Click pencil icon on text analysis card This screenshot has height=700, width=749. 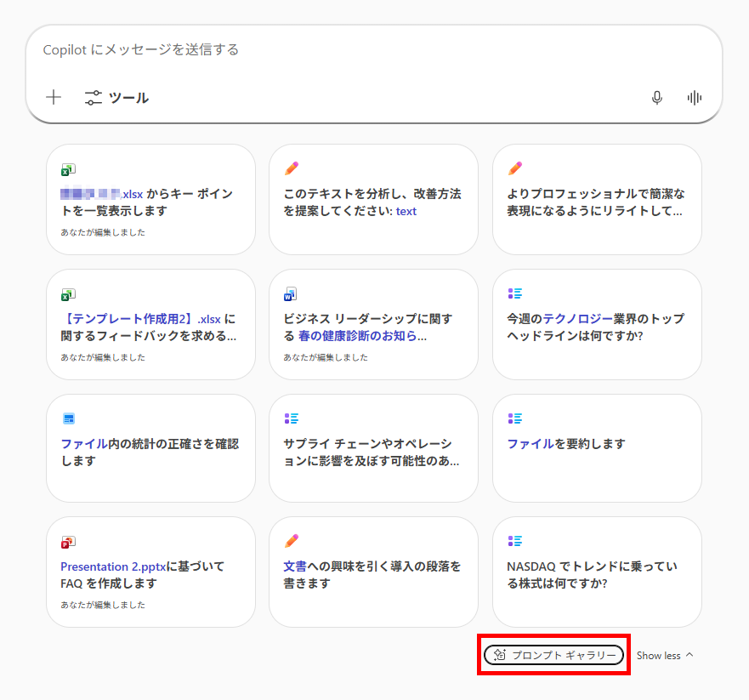click(x=292, y=168)
